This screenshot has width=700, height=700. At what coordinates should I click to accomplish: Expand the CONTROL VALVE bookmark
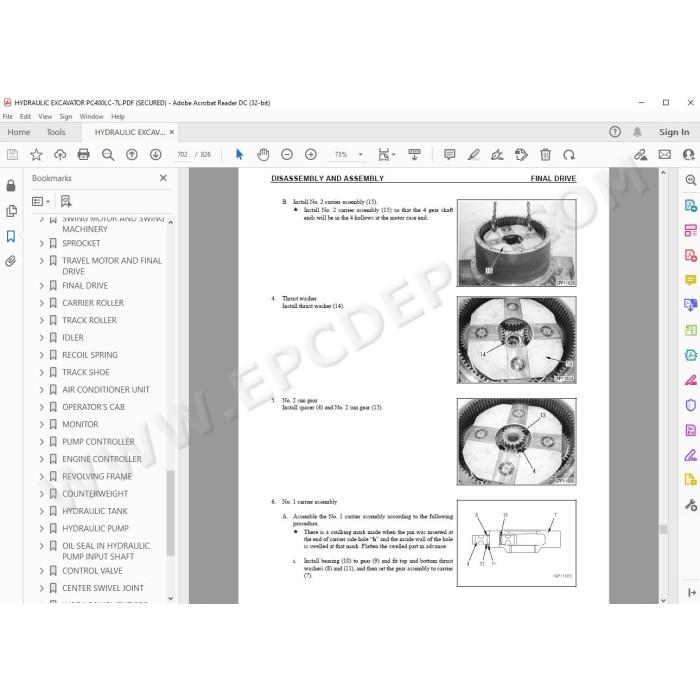coord(42,571)
